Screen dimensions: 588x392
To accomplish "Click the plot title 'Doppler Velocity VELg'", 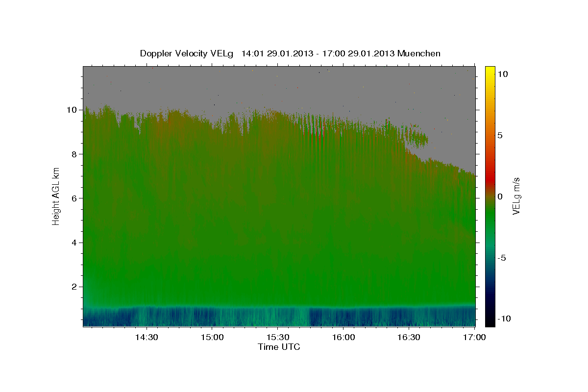I will (188, 53).
